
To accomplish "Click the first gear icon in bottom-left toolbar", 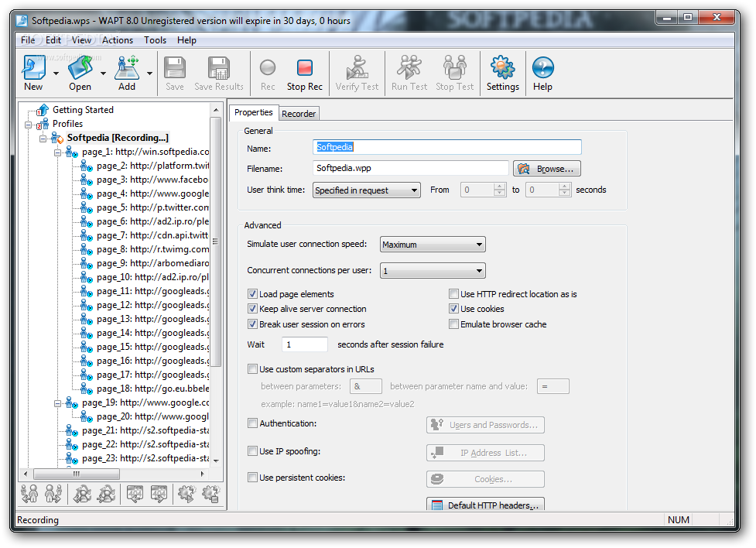I will point(187,494).
